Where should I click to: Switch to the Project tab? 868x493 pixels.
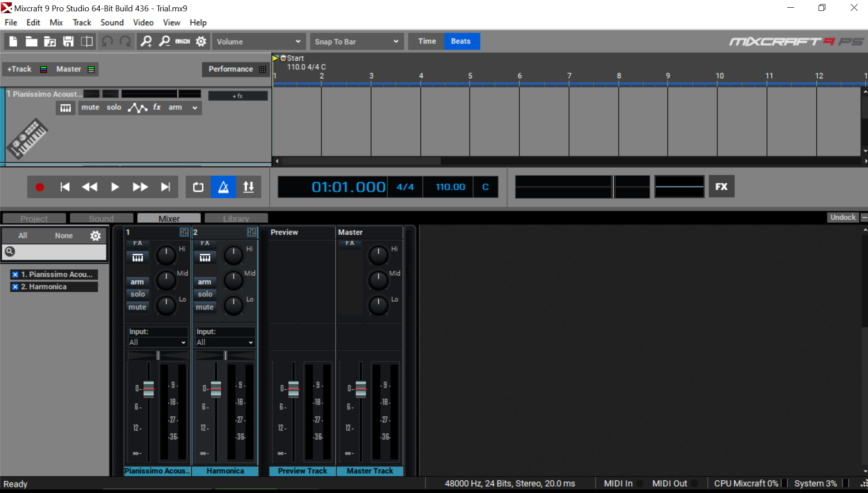coord(34,218)
